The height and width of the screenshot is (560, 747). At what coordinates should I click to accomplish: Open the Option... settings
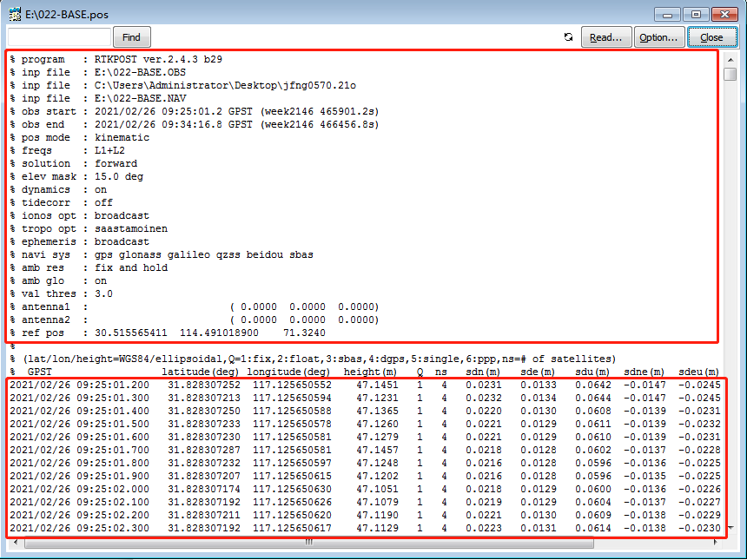[659, 37]
